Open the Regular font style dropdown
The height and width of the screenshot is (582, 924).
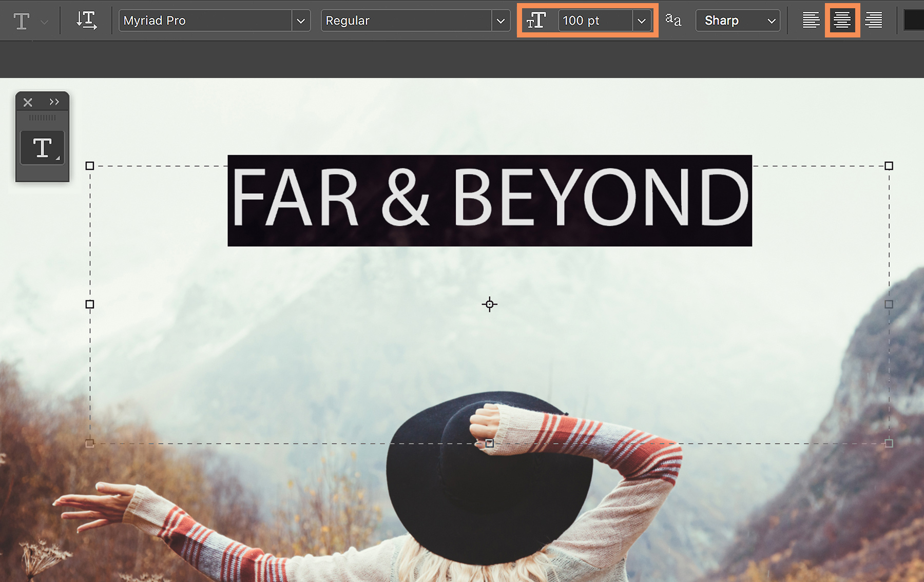pyautogui.click(x=502, y=21)
